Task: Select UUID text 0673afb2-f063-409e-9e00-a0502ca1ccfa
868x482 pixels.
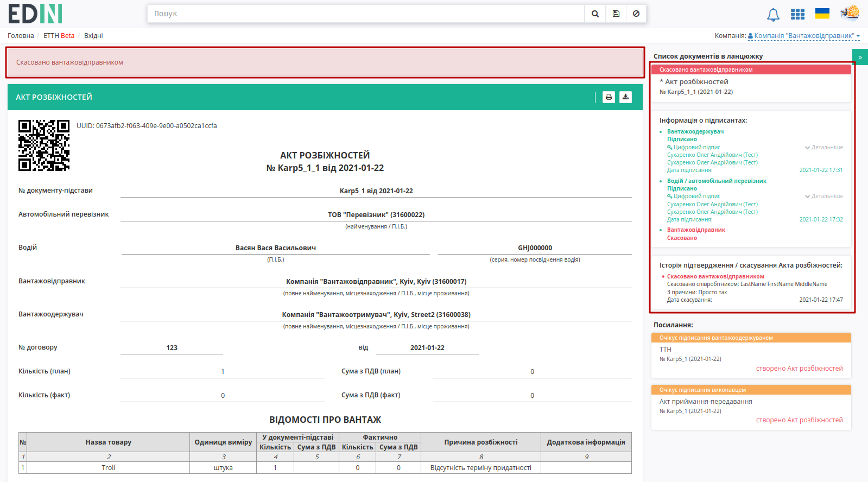Action: tap(156, 126)
